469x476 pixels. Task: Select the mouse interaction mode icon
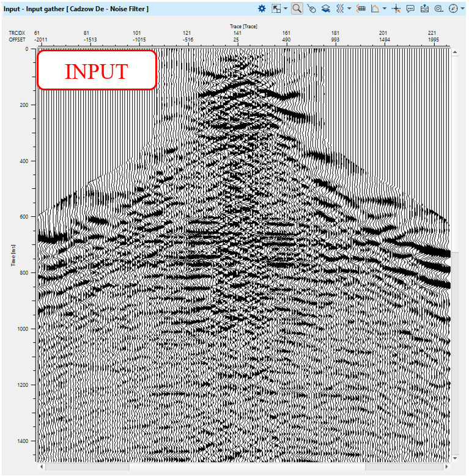click(312, 9)
